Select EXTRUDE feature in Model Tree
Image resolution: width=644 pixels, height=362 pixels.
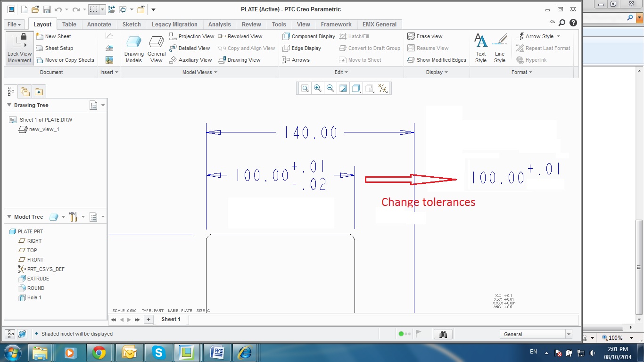[x=33, y=279]
